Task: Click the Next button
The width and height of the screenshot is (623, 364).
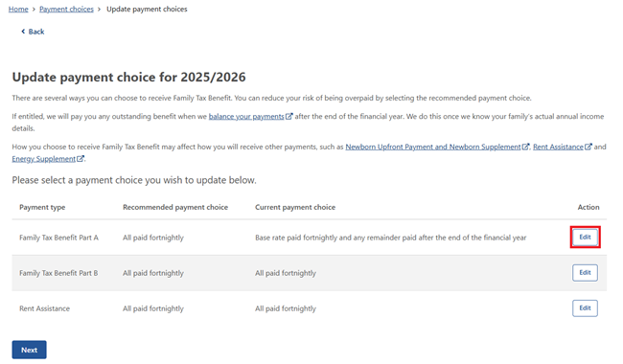Action: click(29, 350)
